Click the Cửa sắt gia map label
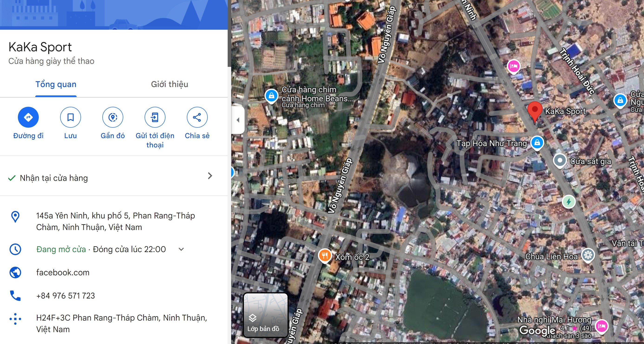This screenshot has height=344, width=644. (590, 162)
